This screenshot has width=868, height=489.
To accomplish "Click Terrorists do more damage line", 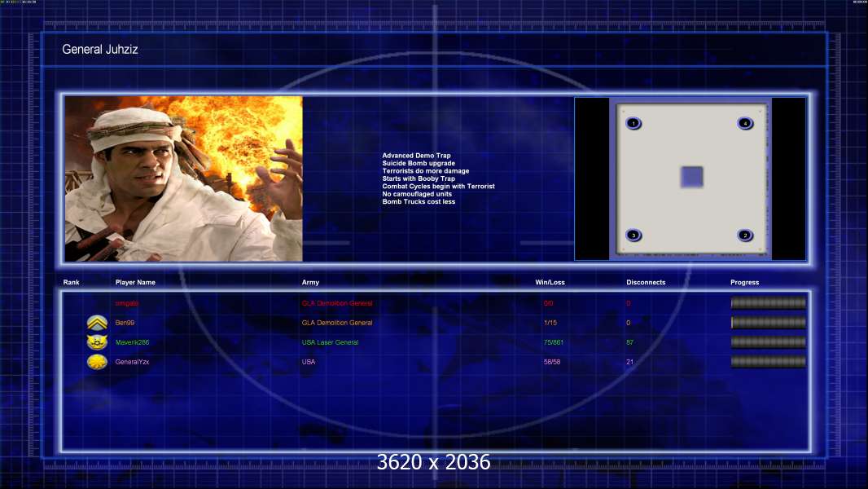I will tap(426, 171).
